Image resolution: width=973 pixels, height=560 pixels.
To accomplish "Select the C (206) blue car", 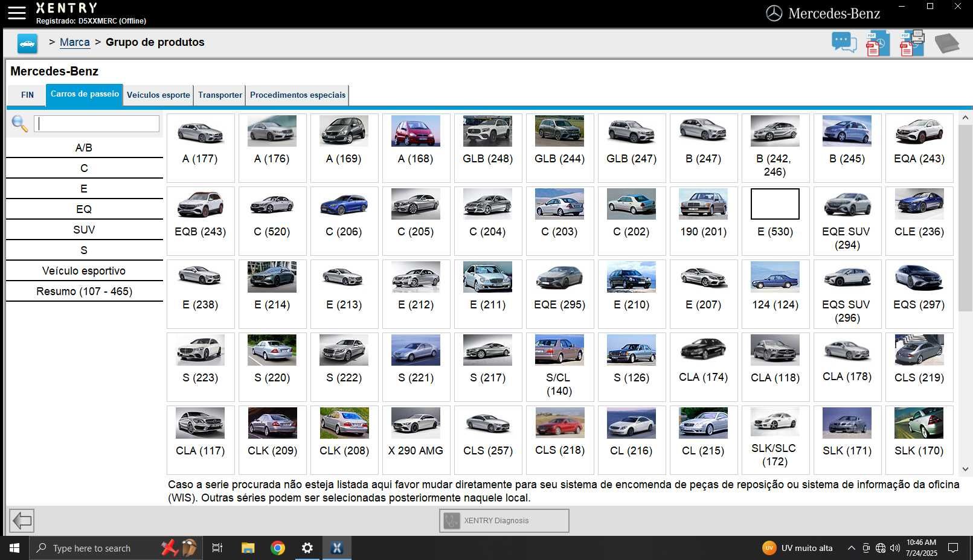I will [344, 221].
